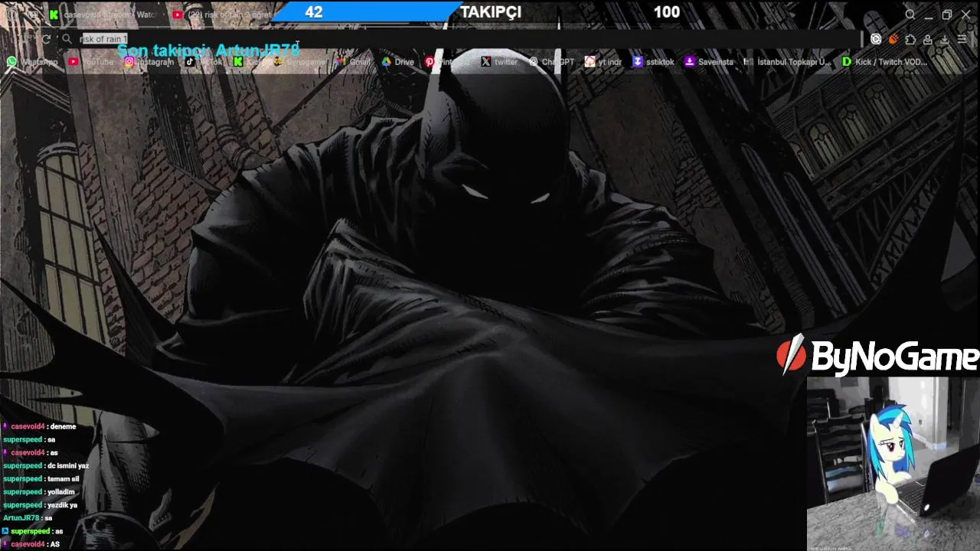Open the Gmail bookmark
The image size is (980, 551).
353,62
